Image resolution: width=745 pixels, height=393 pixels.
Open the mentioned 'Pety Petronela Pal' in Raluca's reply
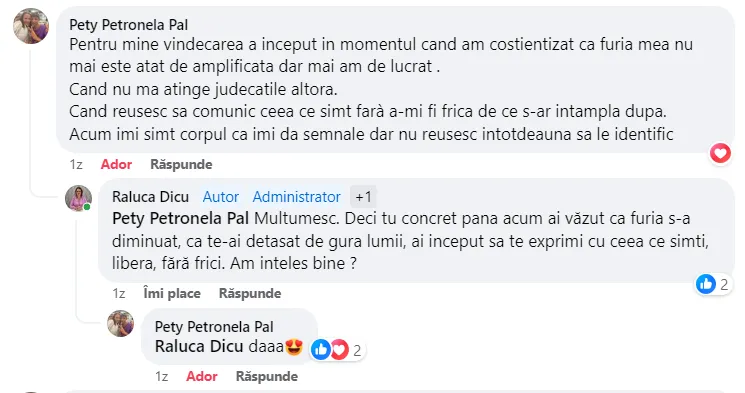point(181,219)
